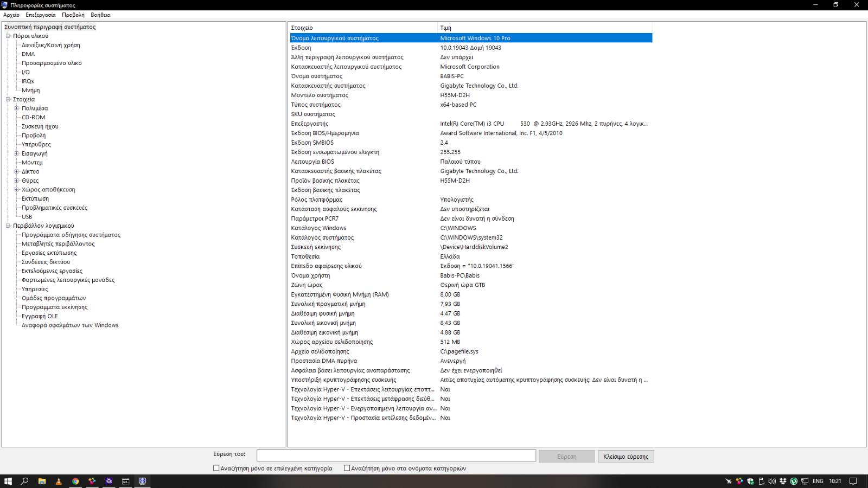Collapse the 'Πόροι υλικού' tree node
The width and height of the screenshot is (868, 488).
(8, 36)
